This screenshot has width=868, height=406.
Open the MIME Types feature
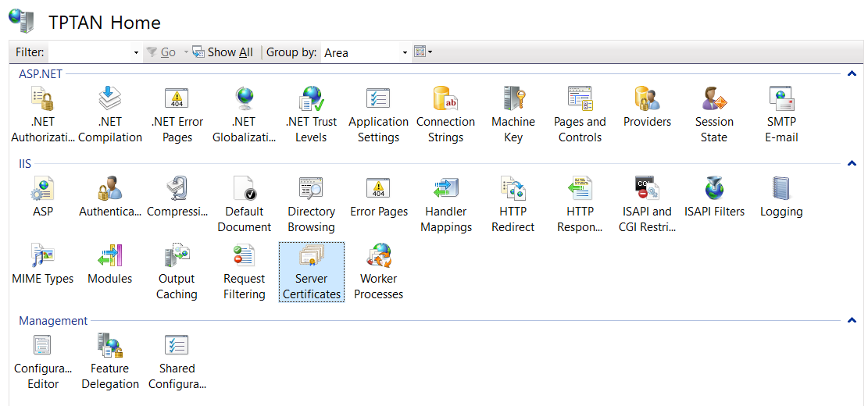point(43,257)
